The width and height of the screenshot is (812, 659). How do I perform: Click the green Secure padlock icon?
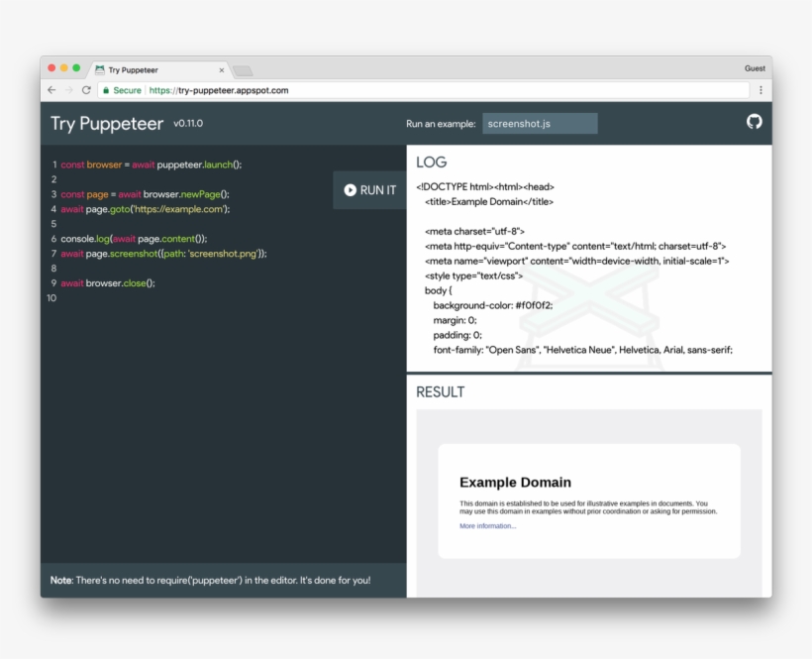coord(106,90)
